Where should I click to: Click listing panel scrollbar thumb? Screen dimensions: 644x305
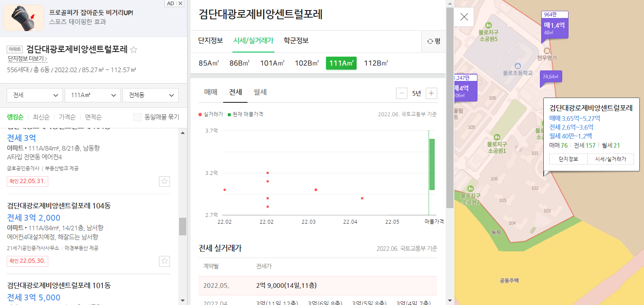click(183, 227)
